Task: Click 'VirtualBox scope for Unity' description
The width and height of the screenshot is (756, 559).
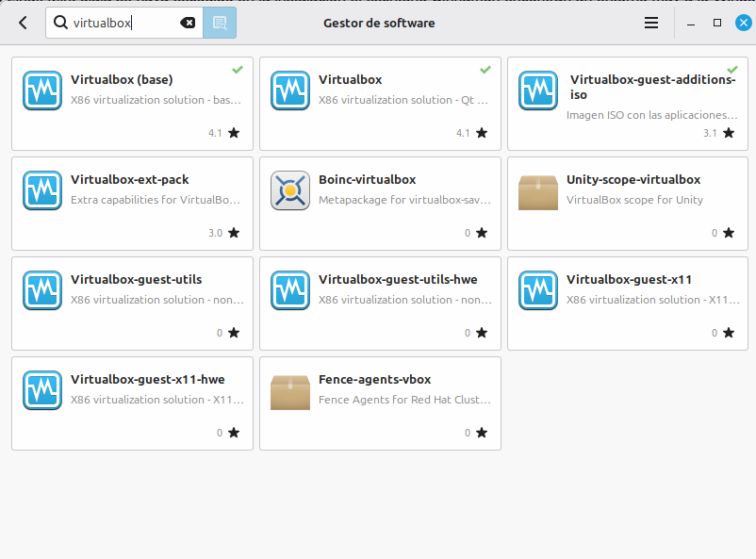Action: tap(634, 200)
